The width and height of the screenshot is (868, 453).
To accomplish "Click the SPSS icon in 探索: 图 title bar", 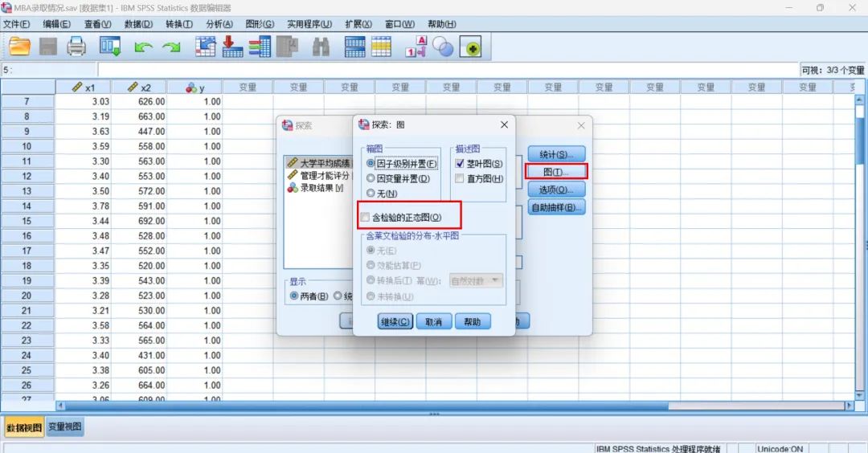I will (364, 124).
